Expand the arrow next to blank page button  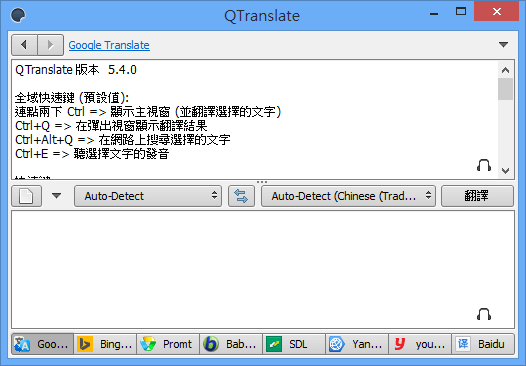coord(56,196)
